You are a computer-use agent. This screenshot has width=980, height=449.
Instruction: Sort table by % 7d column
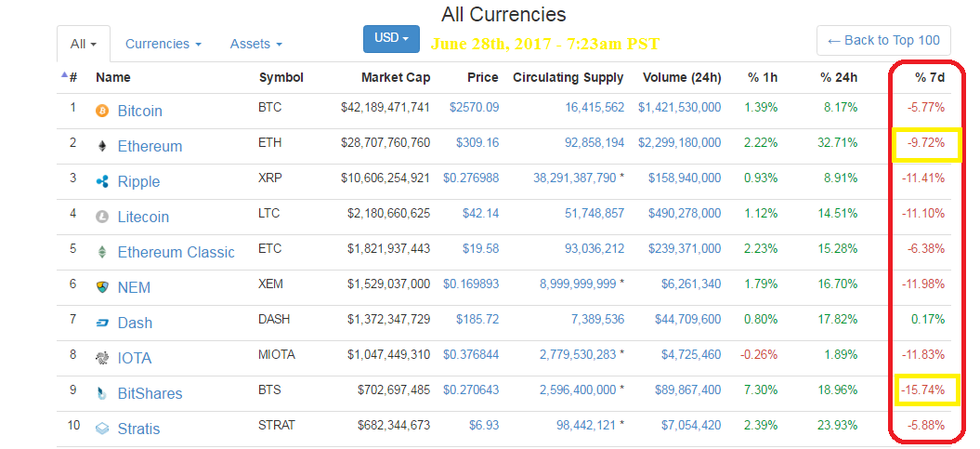[929, 77]
